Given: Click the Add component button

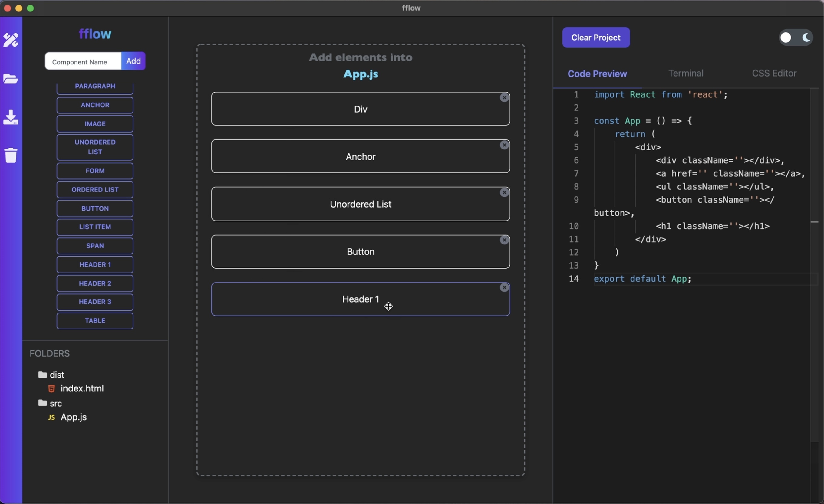Looking at the screenshot, I should coord(133,61).
